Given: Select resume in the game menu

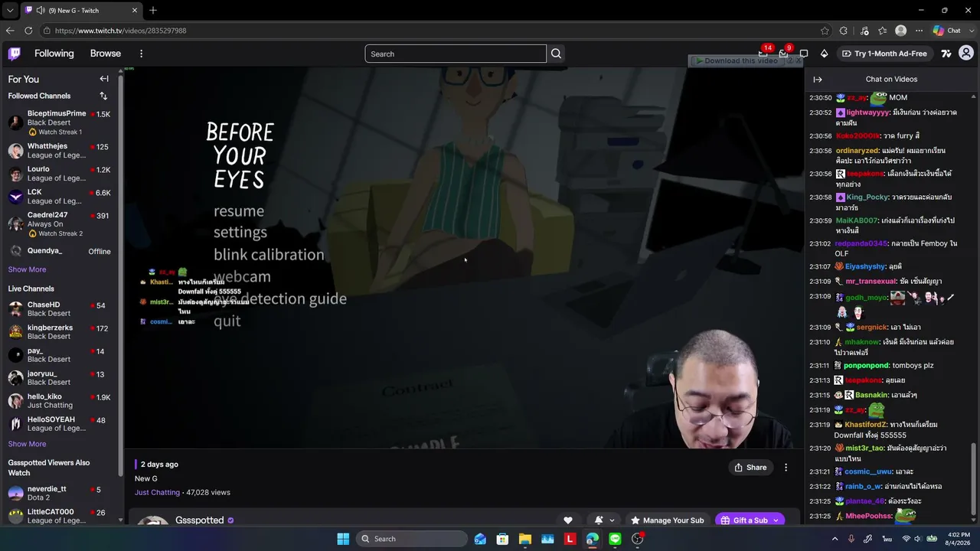Looking at the screenshot, I should [x=239, y=211].
